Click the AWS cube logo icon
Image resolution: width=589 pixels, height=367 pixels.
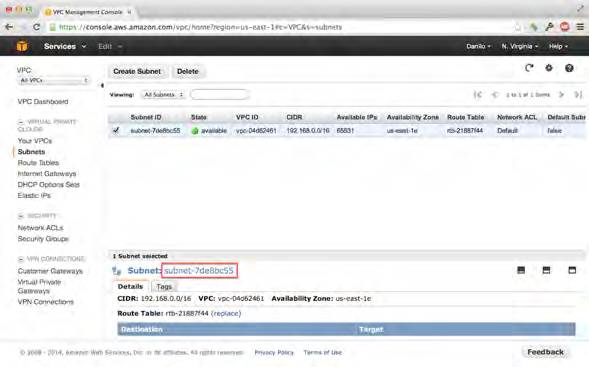click(22, 46)
